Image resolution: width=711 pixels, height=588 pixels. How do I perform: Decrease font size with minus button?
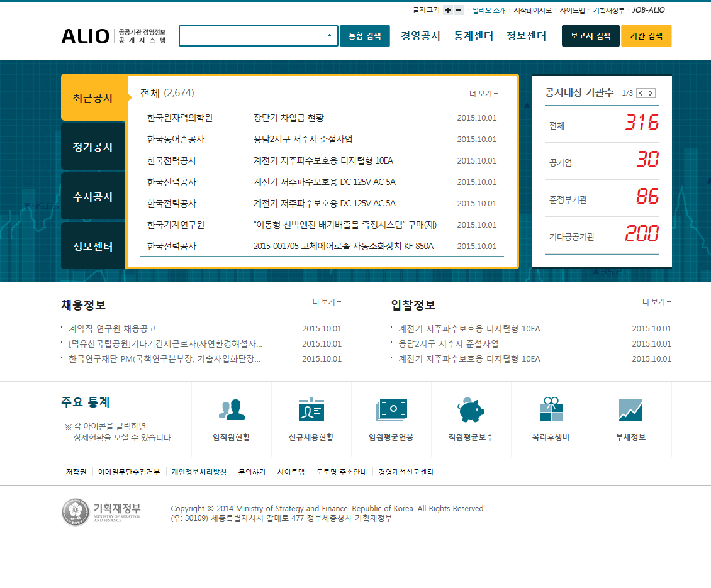tap(459, 10)
